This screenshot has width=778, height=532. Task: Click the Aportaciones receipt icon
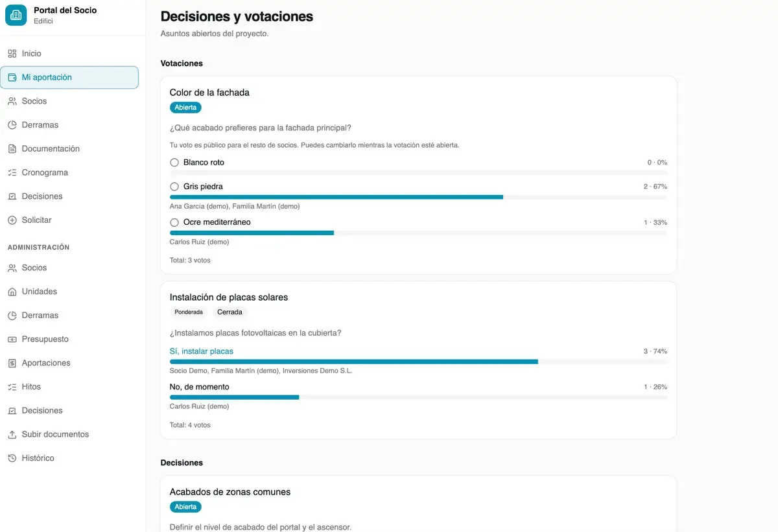(x=12, y=364)
